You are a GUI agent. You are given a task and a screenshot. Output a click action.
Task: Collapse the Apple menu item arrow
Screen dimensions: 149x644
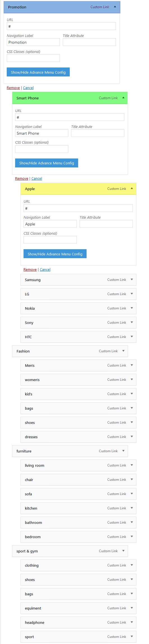[132, 189]
